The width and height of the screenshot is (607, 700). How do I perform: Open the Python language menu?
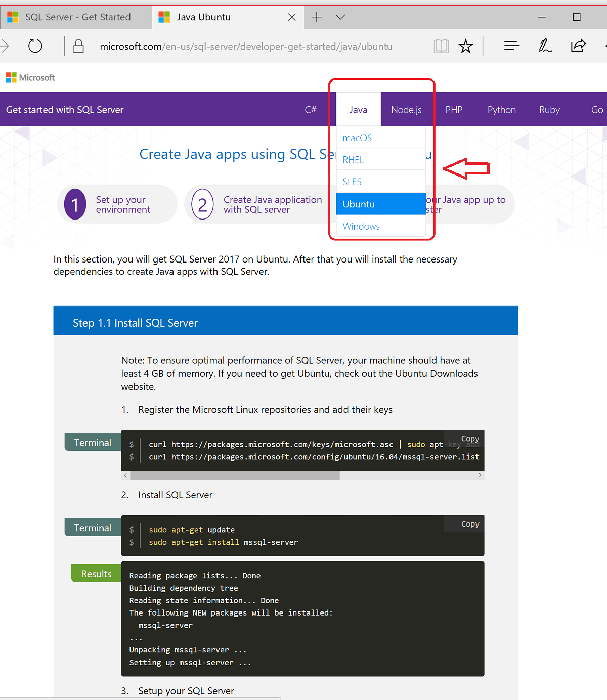point(502,110)
